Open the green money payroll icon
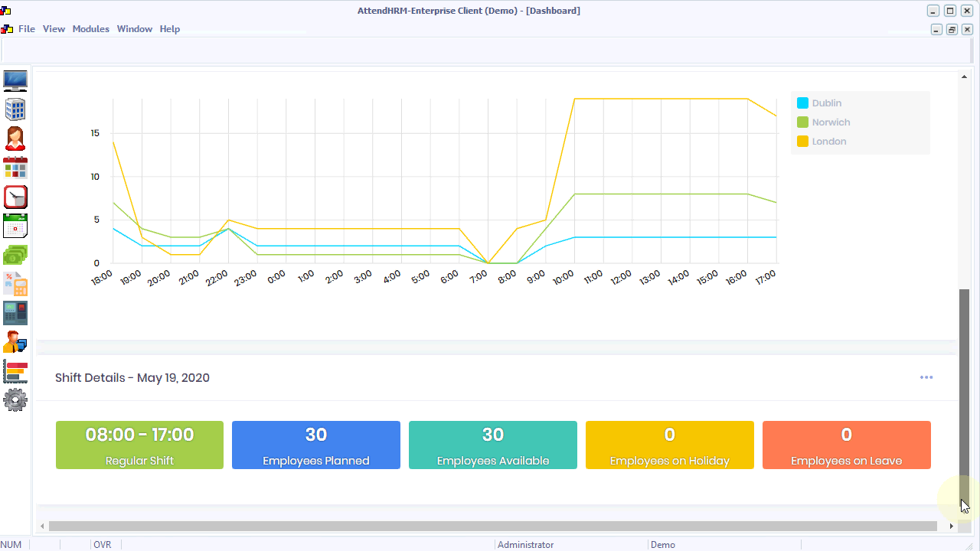 click(15, 255)
